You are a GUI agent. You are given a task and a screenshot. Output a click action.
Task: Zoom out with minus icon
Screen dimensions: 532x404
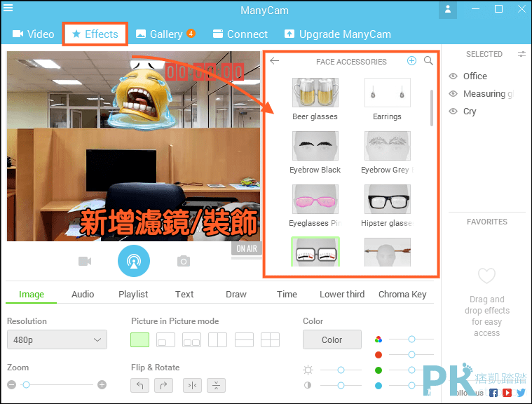coord(11,384)
